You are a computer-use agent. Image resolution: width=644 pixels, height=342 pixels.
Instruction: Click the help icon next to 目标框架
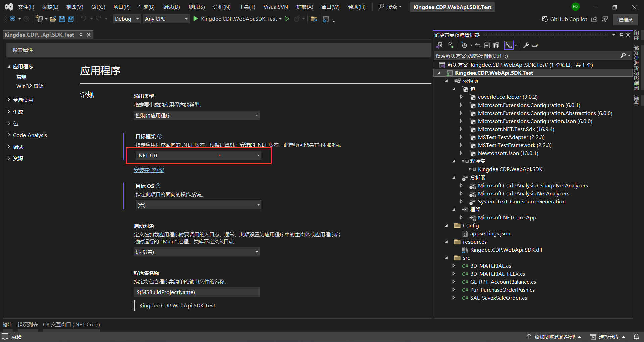(160, 136)
